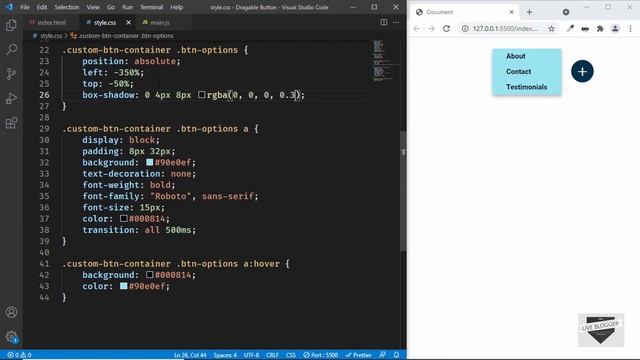Click the feedback icon in status bar
This screenshot has width=640, height=360.
(382, 355)
